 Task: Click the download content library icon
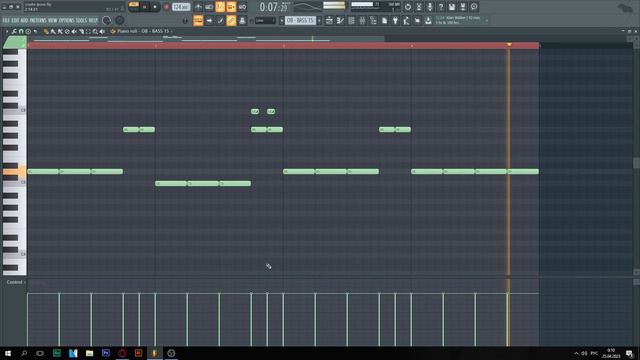[428, 20]
